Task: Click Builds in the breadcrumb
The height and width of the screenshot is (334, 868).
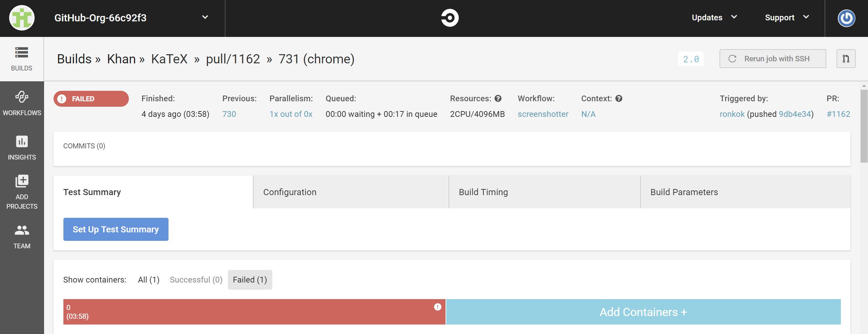Action: coord(74,59)
